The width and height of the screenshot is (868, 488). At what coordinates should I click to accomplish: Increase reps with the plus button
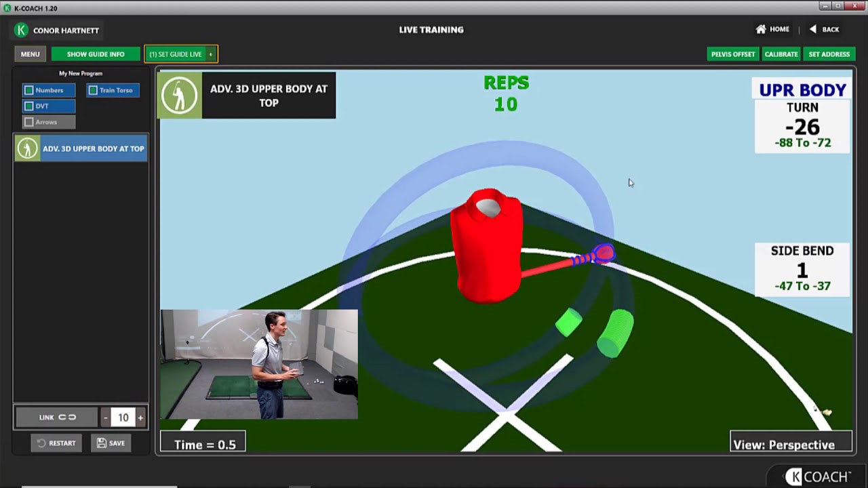(140, 418)
